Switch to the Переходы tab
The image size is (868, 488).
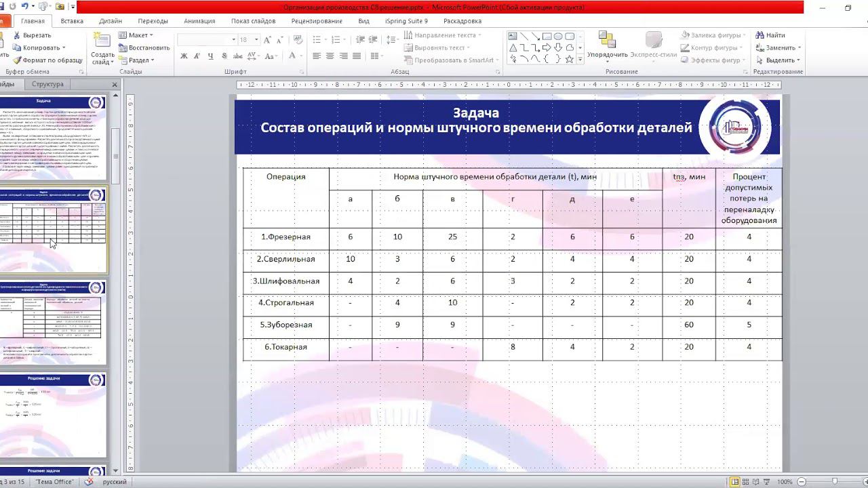pyautogui.click(x=153, y=21)
